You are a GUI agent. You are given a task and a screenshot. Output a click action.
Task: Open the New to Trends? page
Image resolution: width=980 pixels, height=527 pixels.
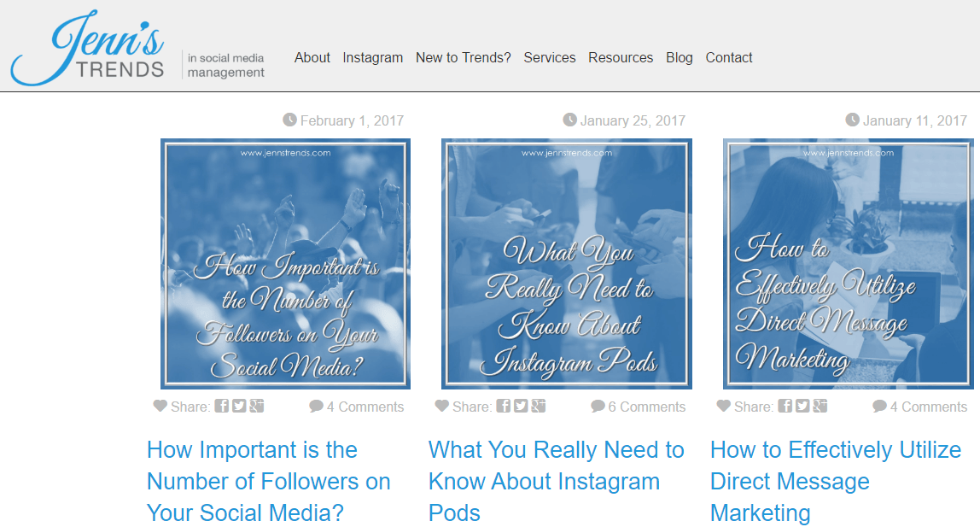tap(463, 58)
